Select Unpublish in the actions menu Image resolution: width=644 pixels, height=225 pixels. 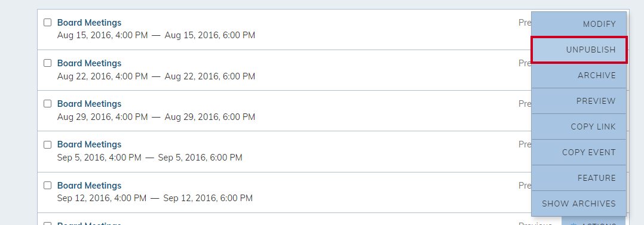click(579, 50)
